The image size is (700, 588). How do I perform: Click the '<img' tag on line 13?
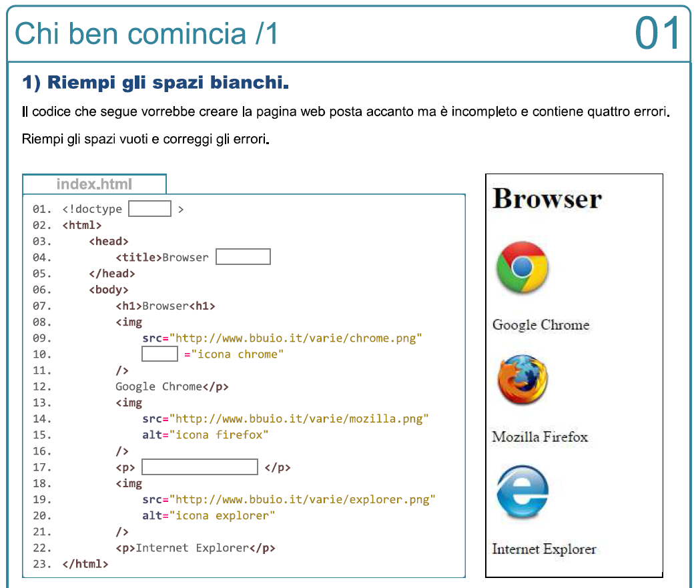pyautogui.click(x=129, y=402)
